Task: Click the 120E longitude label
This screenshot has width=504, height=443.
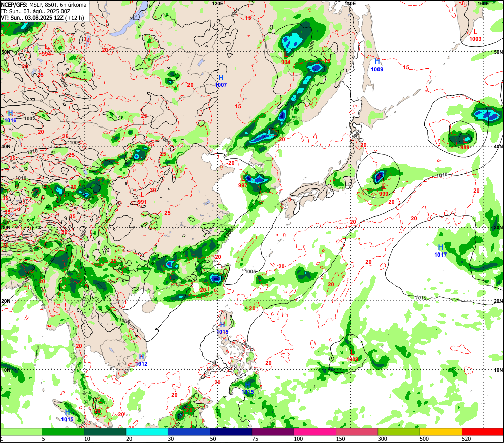Action: pyautogui.click(x=218, y=3)
